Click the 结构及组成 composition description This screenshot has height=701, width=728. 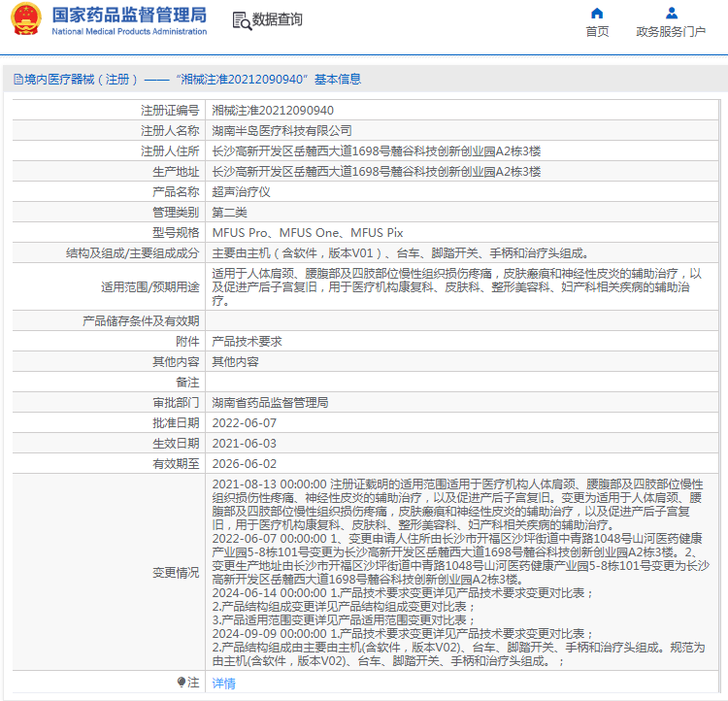point(401,253)
